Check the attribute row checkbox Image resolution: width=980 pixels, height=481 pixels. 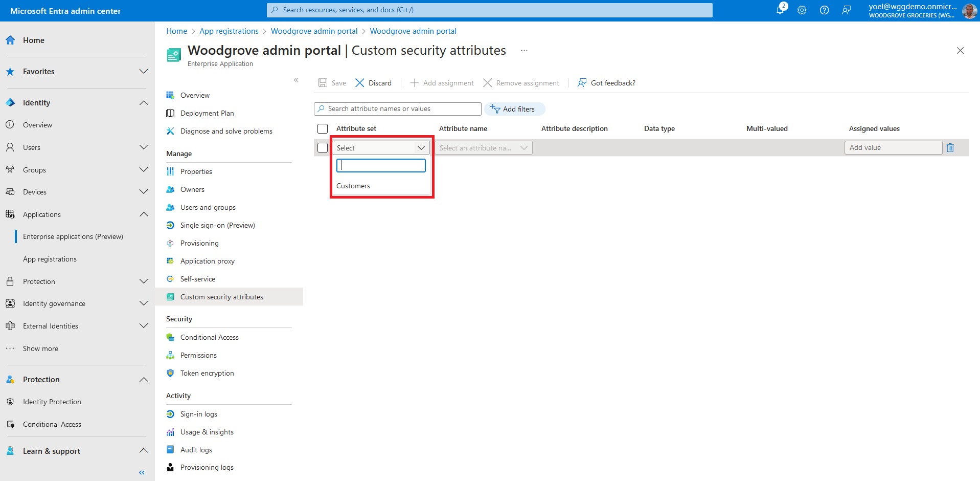(x=323, y=148)
